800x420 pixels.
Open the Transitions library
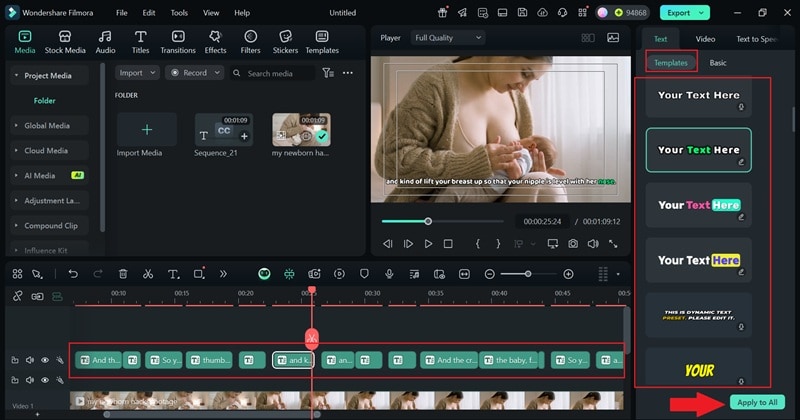pyautogui.click(x=178, y=42)
